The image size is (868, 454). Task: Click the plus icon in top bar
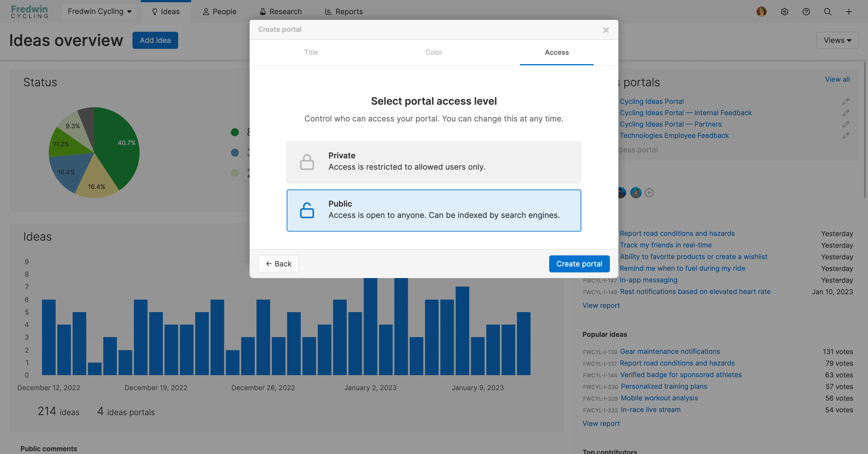point(849,12)
